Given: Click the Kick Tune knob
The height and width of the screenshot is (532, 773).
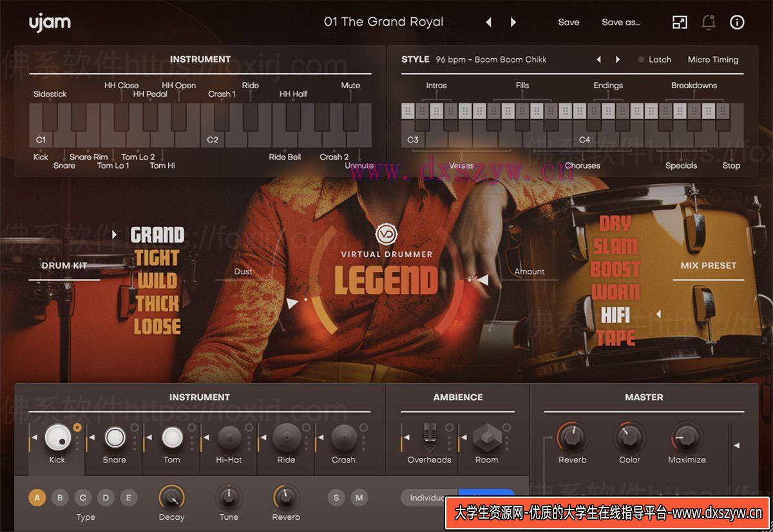Looking at the screenshot, I should tap(229, 497).
